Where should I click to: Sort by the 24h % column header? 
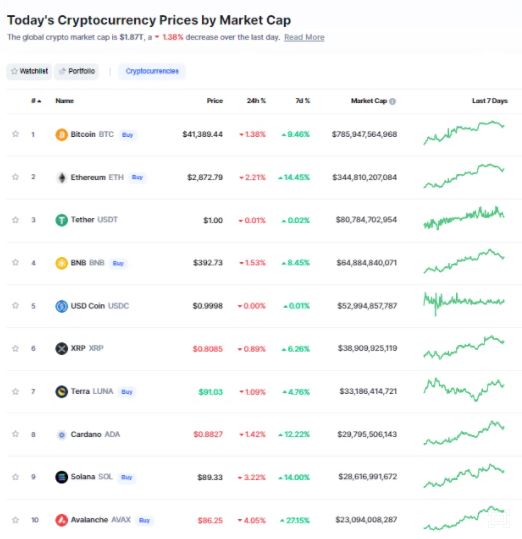256,101
